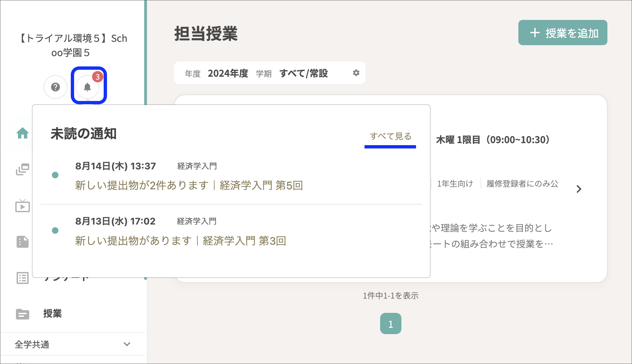Viewport: 632px width, 364px height.
Task: Open the video TV sidebar icon
Action: 23,206
